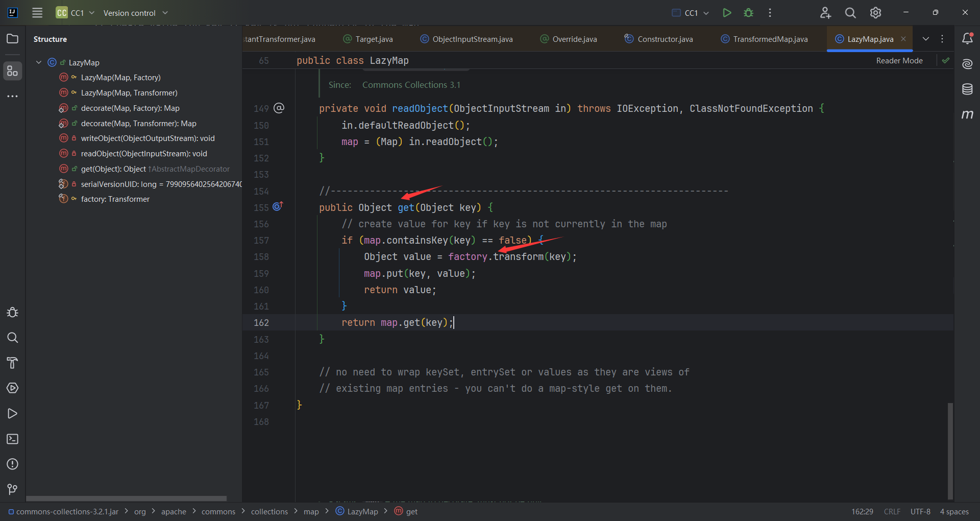Click the overriding method gutter icon at line 155
This screenshot has width=980, height=521.
tap(278, 206)
